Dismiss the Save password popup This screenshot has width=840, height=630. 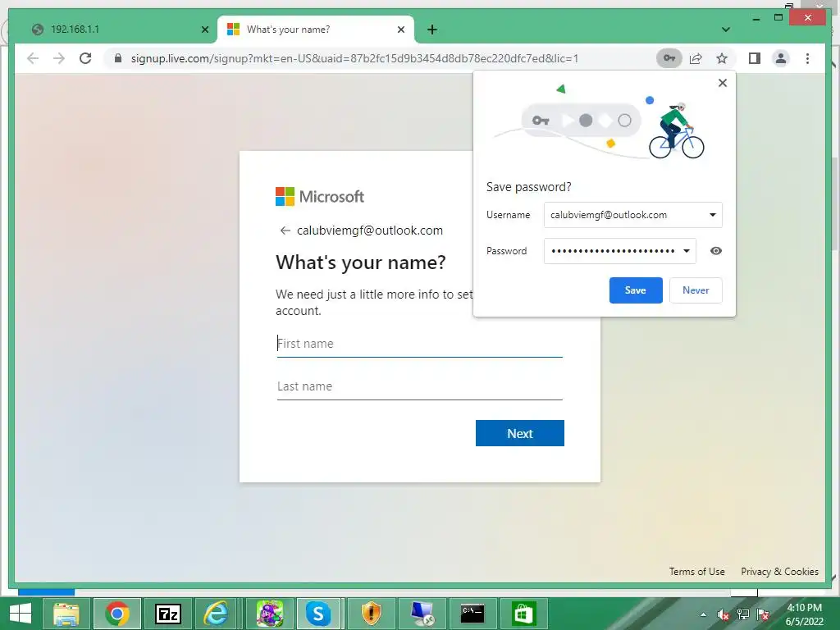[723, 83]
